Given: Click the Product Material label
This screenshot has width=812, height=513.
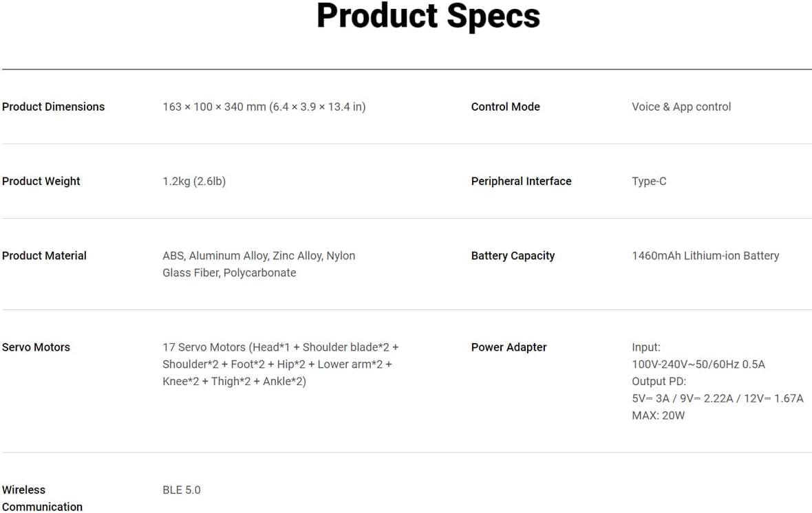Looking at the screenshot, I should 44,255.
